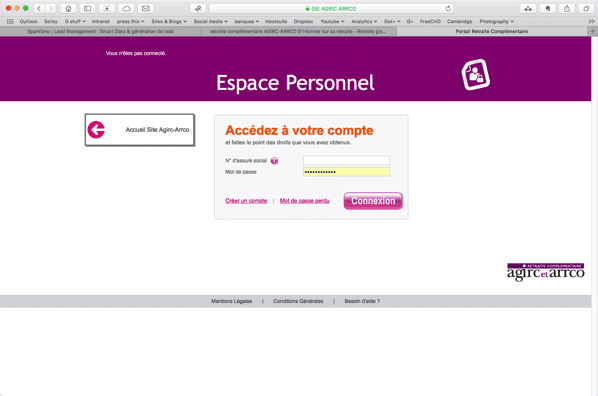Click help icon beside N° d'assuré social
Viewport: 598px width, 396px height.
coord(274,161)
